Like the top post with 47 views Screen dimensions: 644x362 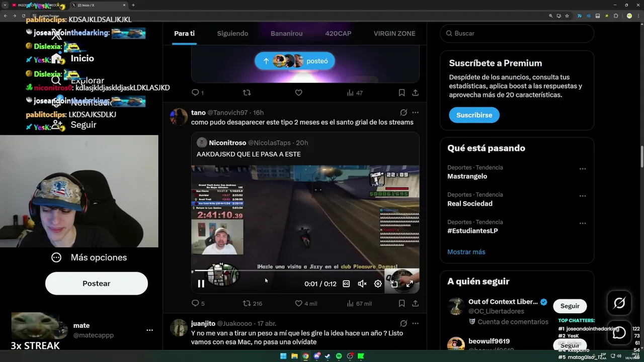coord(298,93)
